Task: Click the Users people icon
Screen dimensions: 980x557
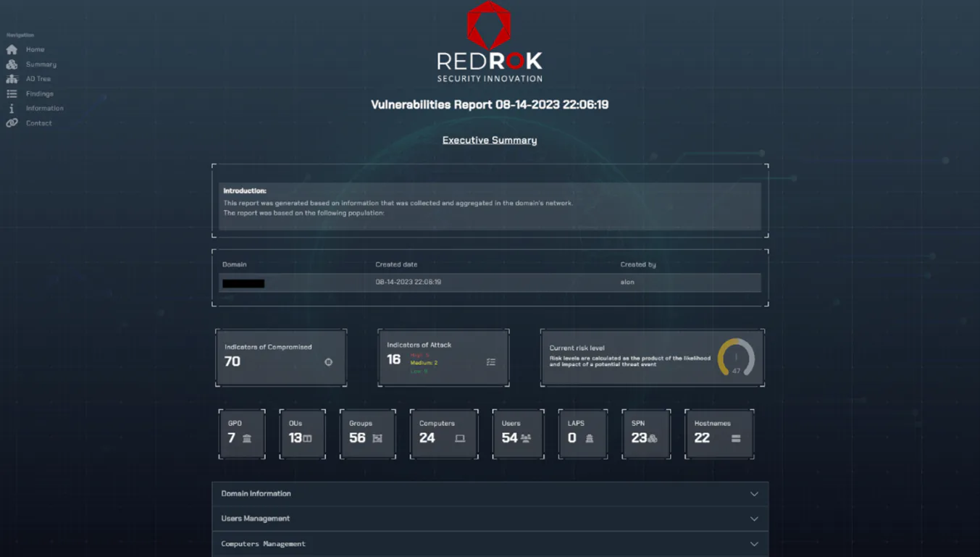Action: [526, 438]
